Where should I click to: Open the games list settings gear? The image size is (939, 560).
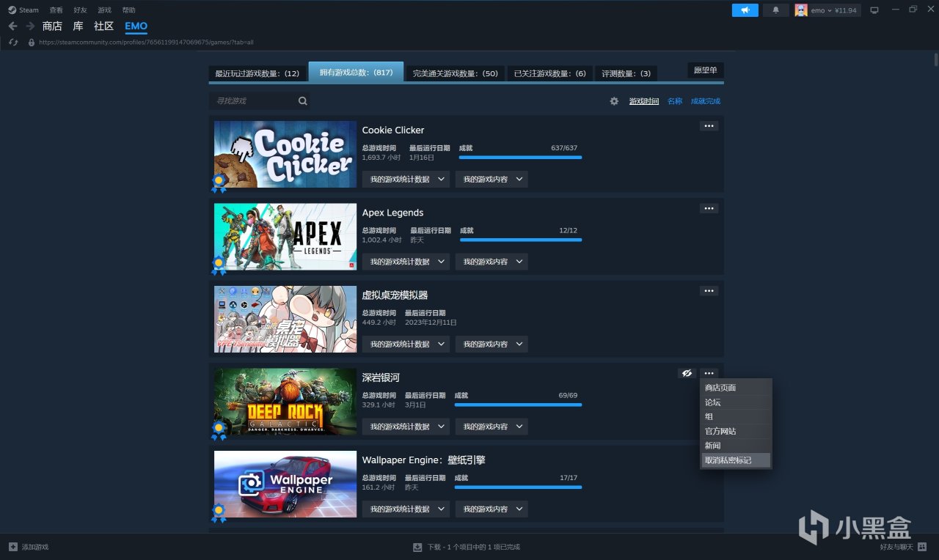[614, 101]
